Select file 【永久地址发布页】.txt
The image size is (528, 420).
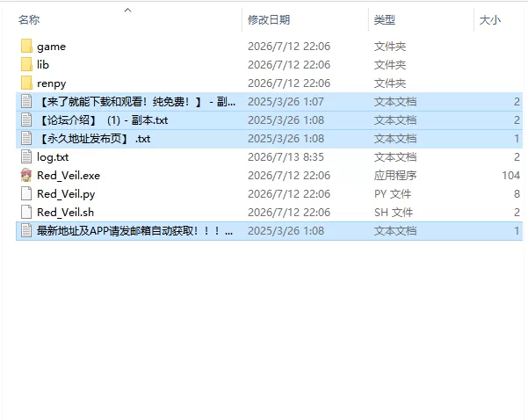(x=94, y=139)
